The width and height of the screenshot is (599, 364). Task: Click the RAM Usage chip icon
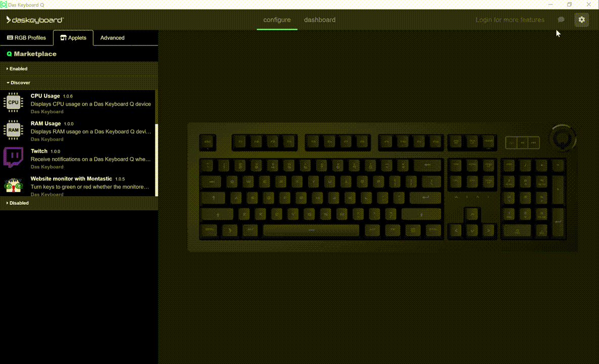click(13, 130)
